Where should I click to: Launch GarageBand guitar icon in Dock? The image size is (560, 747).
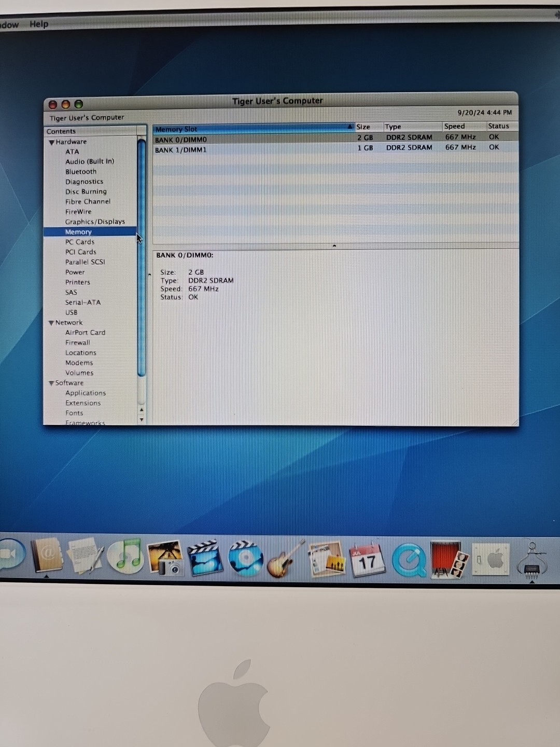[x=285, y=559]
